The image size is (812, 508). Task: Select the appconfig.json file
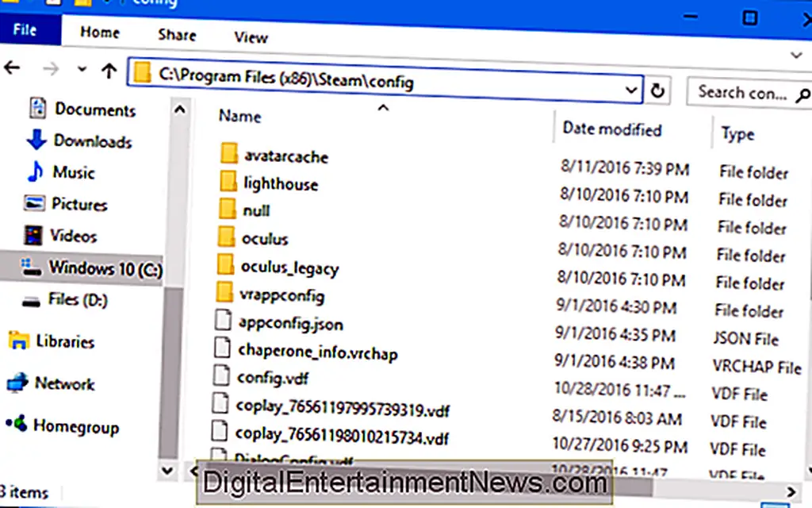[x=289, y=323]
